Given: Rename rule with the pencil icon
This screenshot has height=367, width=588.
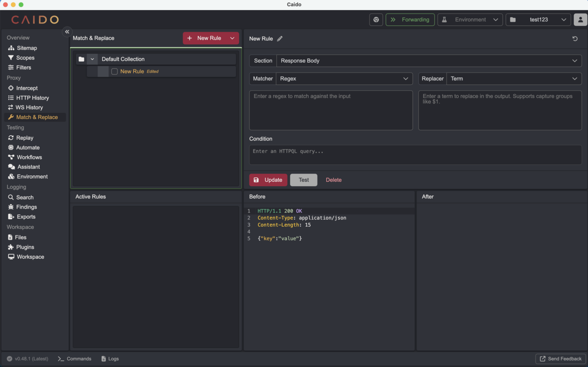Looking at the screenshot, I should 280,39.
